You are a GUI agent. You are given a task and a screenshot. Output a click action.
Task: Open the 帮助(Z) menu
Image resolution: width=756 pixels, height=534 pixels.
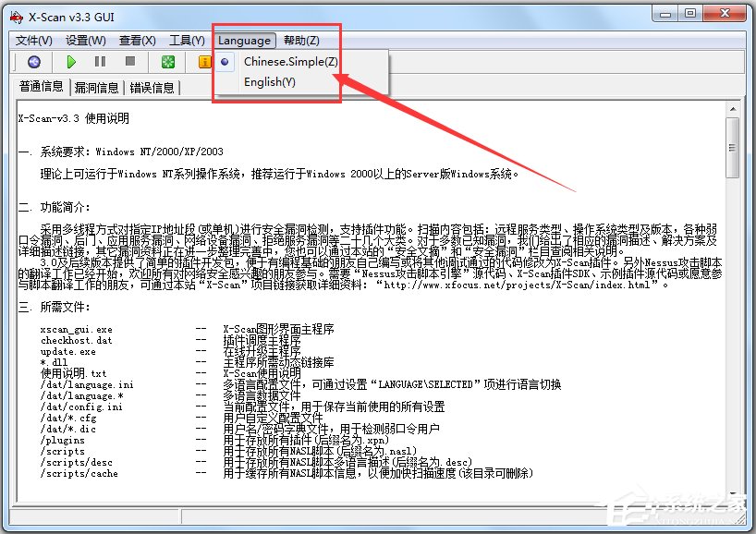[300, 40]
